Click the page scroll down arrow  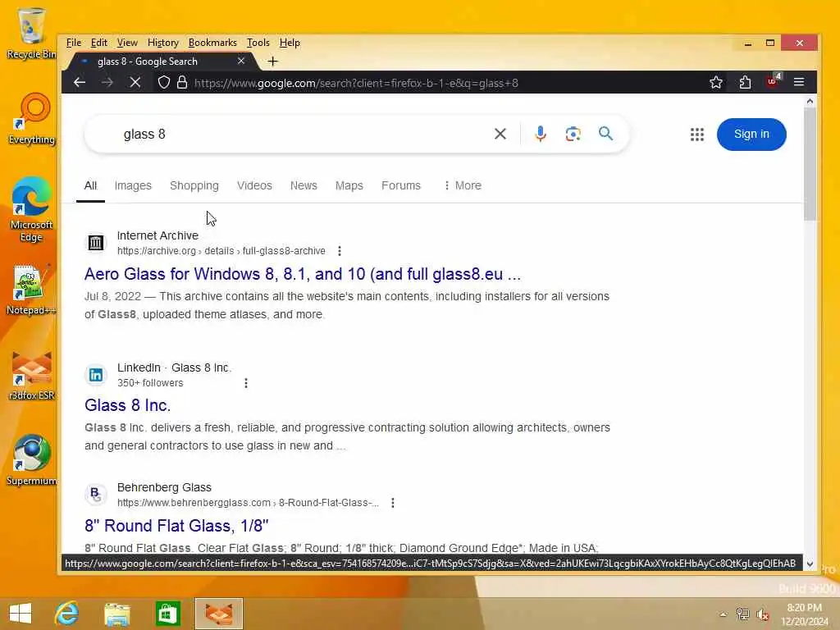[810, 564]
